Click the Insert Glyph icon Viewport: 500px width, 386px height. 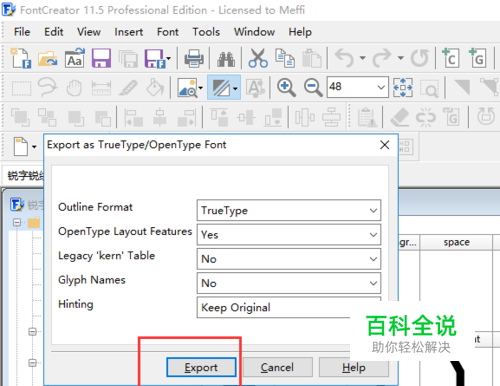[x=477, y=58]
